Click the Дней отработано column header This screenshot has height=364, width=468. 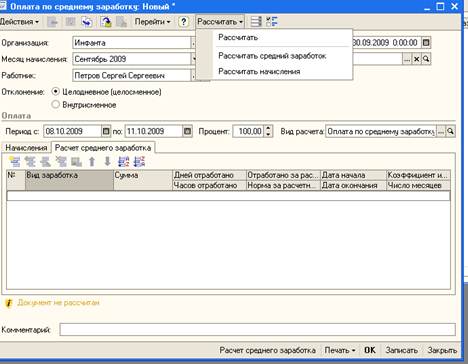(x=209, y=175)
